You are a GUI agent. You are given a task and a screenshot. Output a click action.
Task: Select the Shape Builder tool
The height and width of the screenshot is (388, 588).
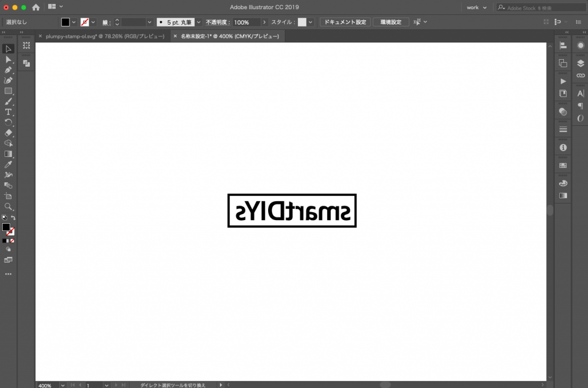point(8,143)
